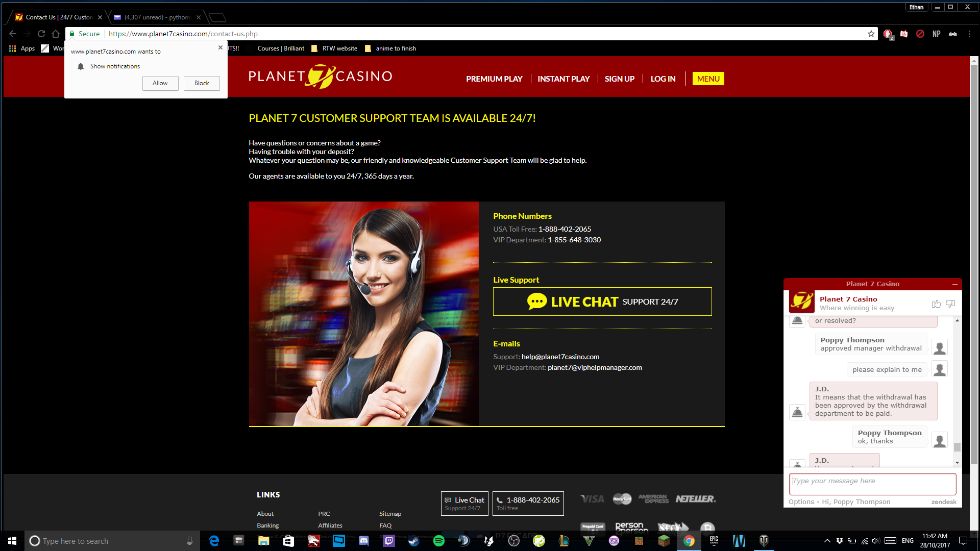Go to browser home page
The image size is (980, 551).
[x=56, y=34]
